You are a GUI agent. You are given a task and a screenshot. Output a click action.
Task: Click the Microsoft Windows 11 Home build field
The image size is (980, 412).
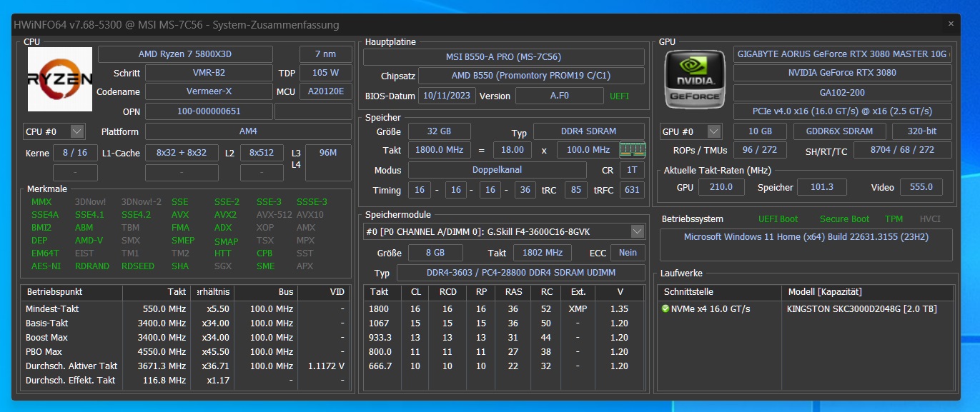pyautogui.click(x=806, y=244)
